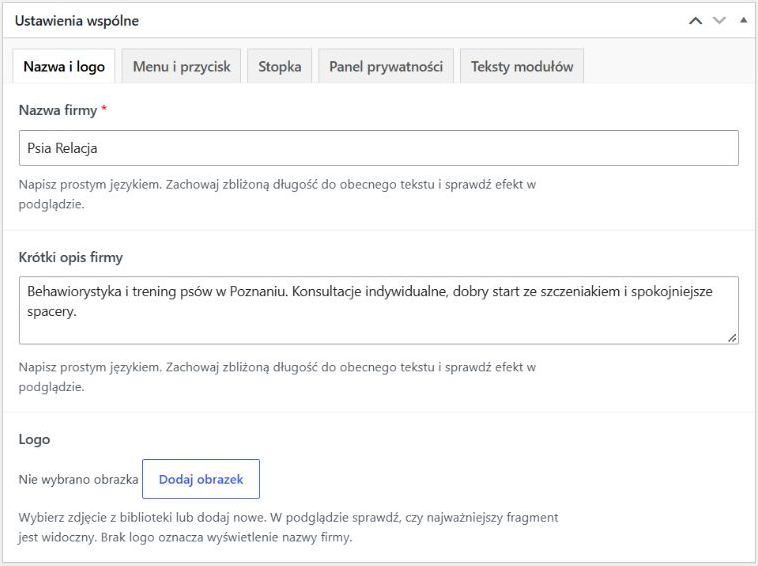Image resolution: width=758 pixels, height=566 pixels.
Task: Move the Ustawienia wspólne panel down
Action: pos(719,20)
